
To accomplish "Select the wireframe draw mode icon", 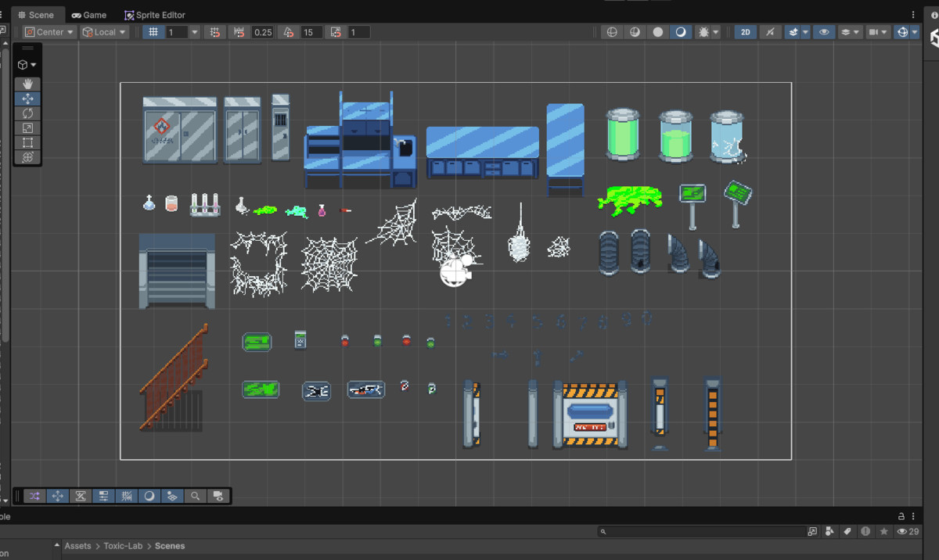I will tap(612, 32).
